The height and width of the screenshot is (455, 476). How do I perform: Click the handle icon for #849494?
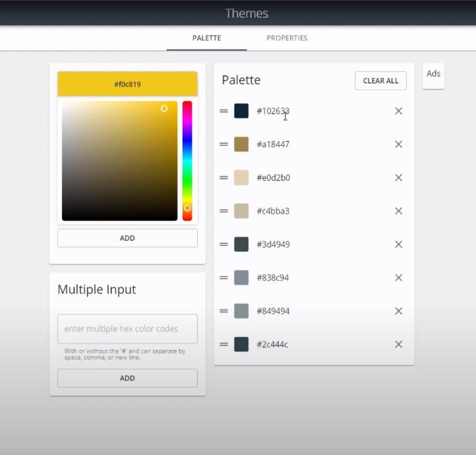click(223, 311)
